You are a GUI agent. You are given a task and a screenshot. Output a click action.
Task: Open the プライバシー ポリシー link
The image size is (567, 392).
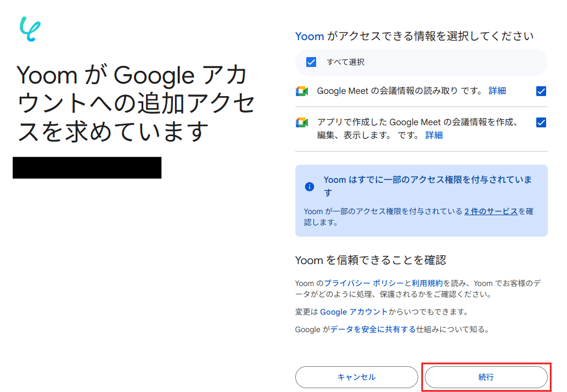(363, 283)
